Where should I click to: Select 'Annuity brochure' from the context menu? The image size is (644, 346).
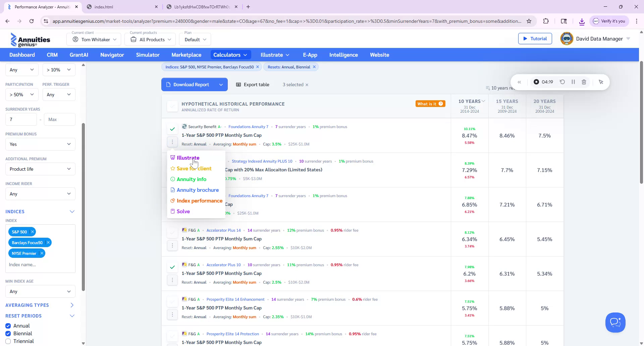coord(198,190)
